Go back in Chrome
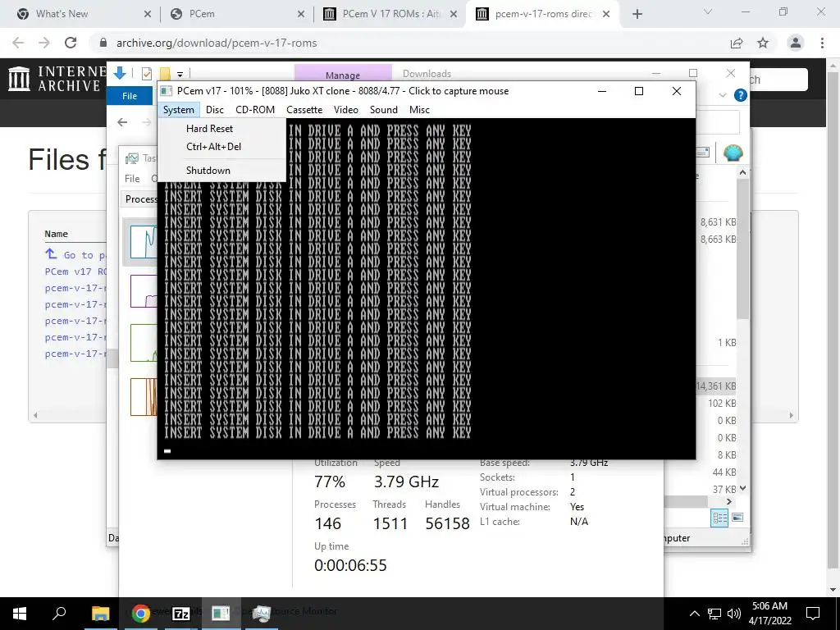 pos(18,43)
